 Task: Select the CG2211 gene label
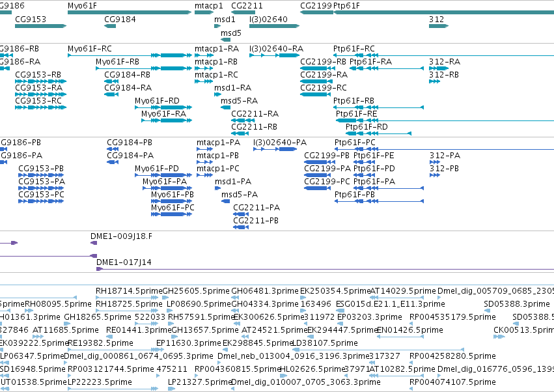(247, 6)
